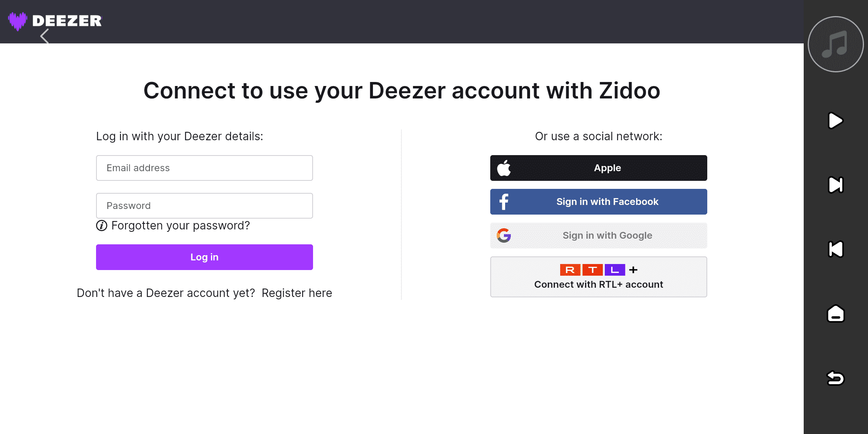
Task: Focus the Password input field
Action: (204, 206)
